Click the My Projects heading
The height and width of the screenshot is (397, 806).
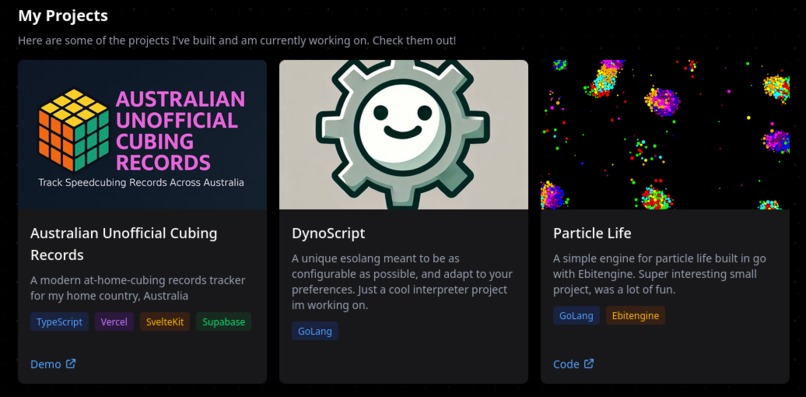click(x=63, y=15)
